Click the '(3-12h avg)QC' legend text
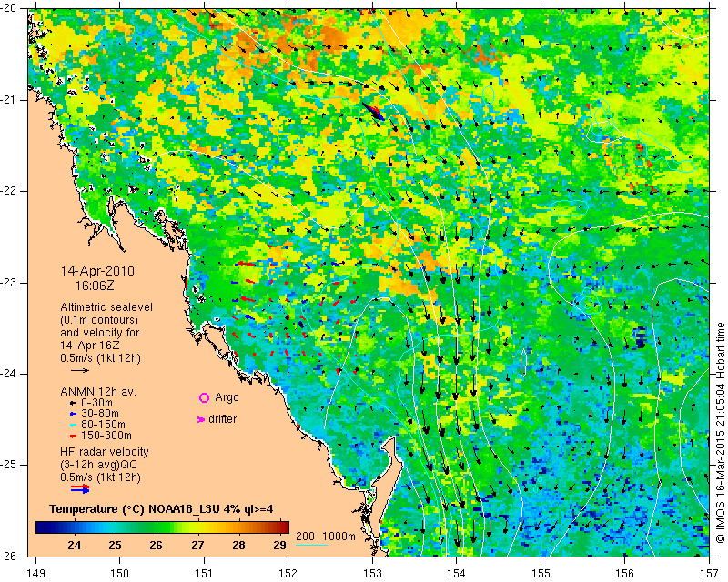Screen dimensions: 728x582 click(x=98, y=465)
